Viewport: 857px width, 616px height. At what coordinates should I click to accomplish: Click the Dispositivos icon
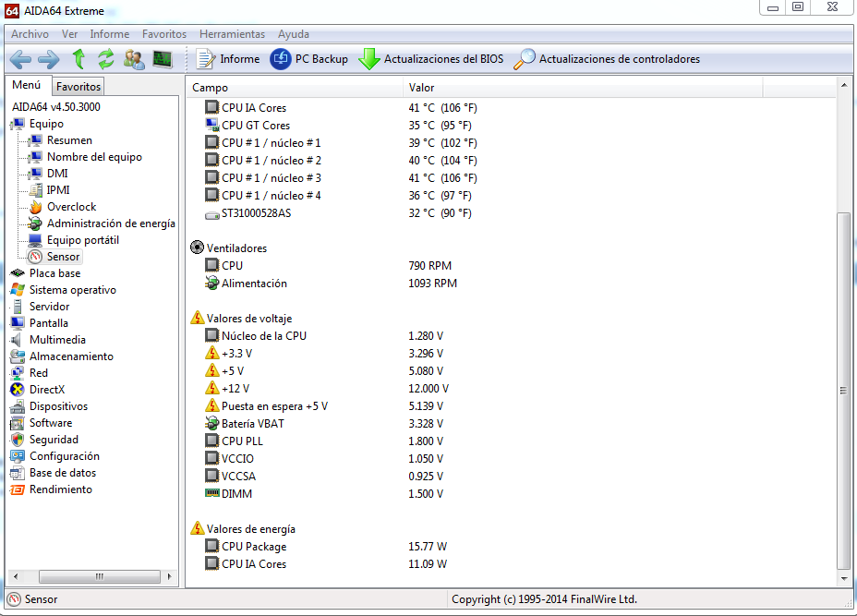pos(18,406)
